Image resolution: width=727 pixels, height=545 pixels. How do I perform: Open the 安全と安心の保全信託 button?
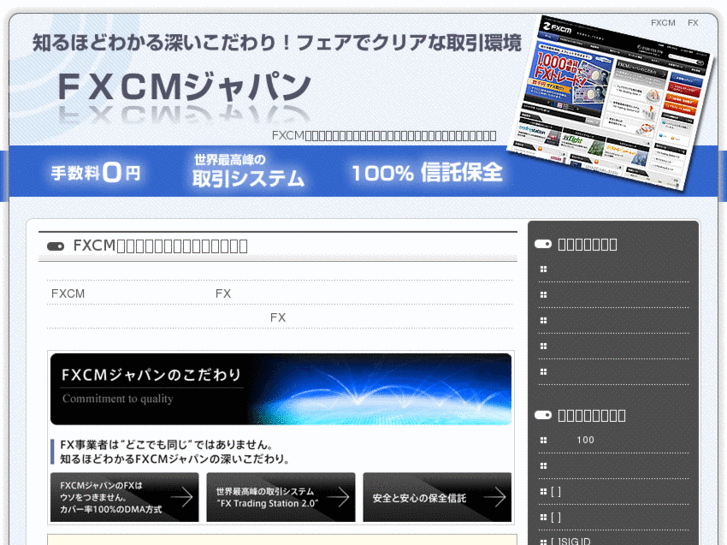437,497
